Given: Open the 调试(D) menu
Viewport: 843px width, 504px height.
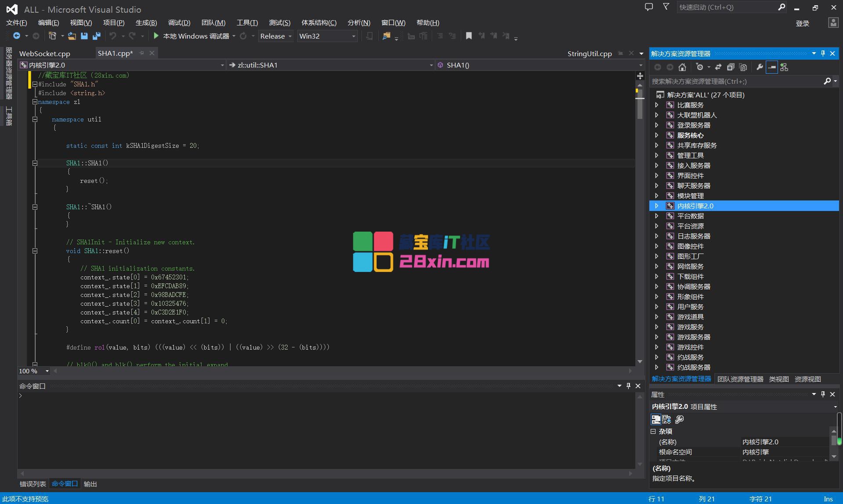Looking at the screenshot, I should [x=179, y=23].
